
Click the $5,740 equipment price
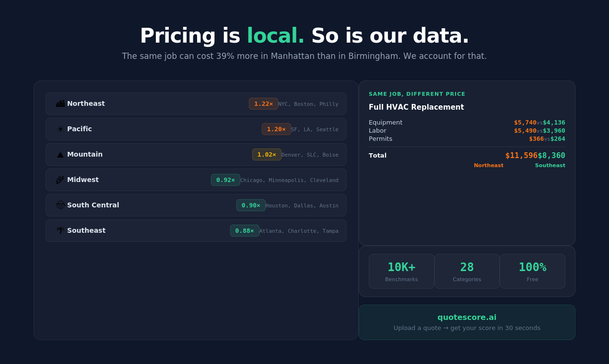point(525,123)
